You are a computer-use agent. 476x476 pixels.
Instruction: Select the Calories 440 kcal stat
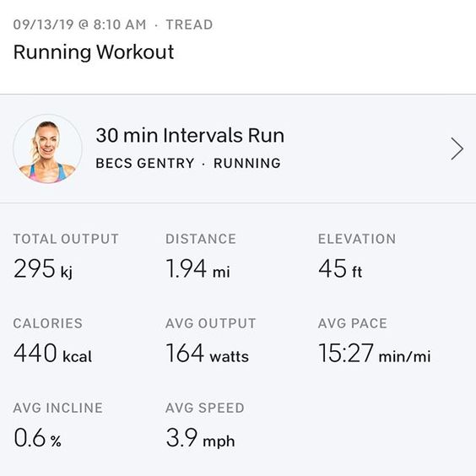tap(52, 340)
